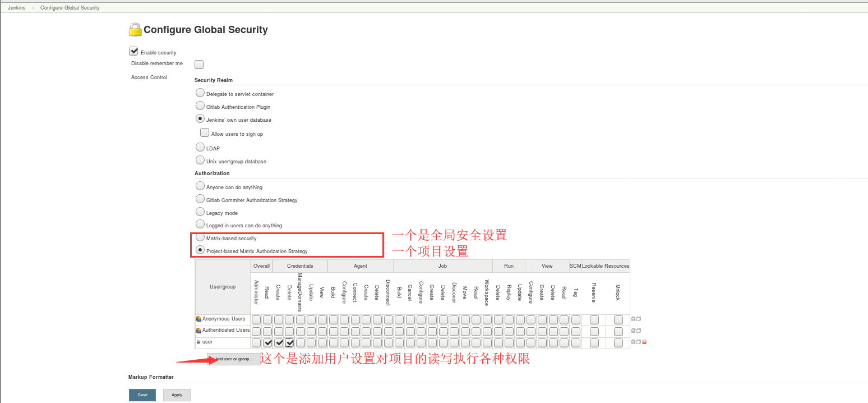Click the Overall column group header
The image size is (868, 403).
pyautogui.click(x=261, y=266)
